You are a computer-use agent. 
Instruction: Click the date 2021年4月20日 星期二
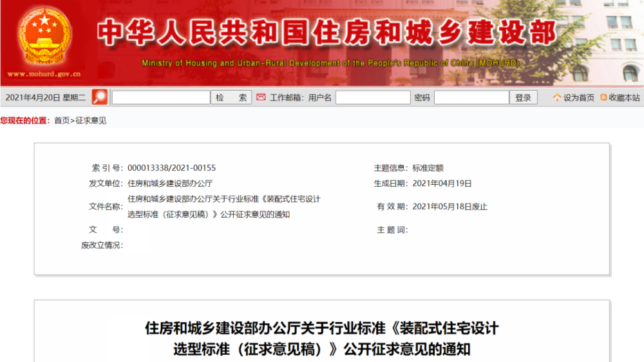point(45,97)
